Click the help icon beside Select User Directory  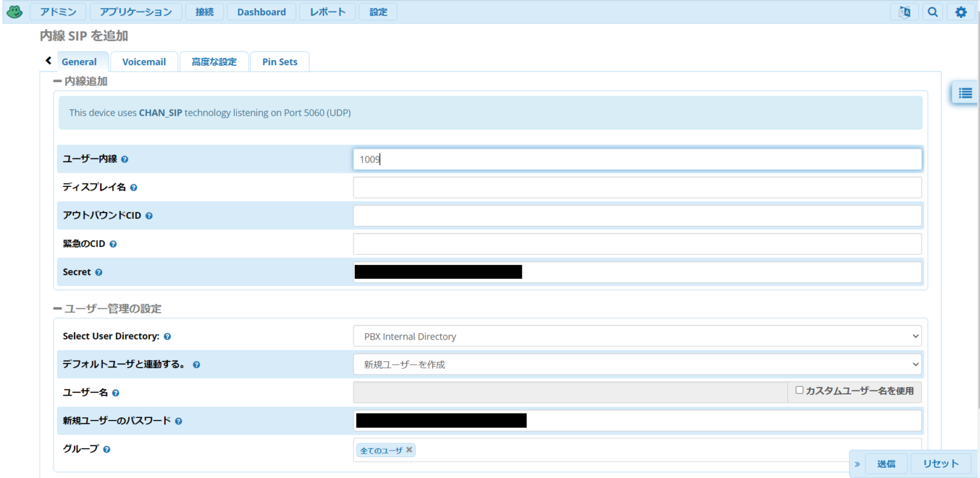[167, 336]
